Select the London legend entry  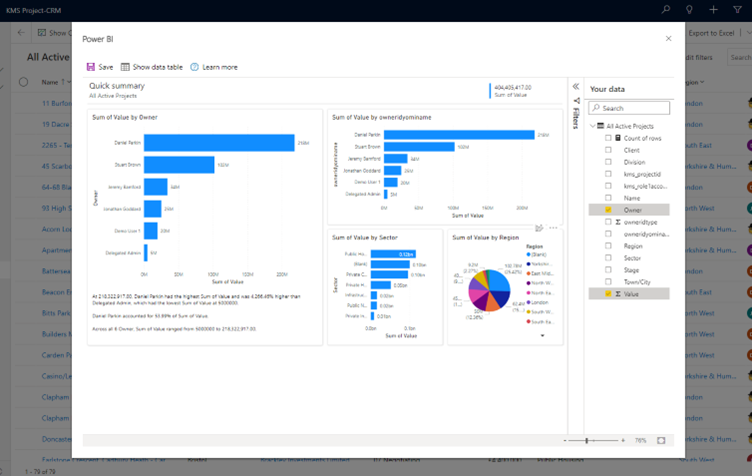point(539,302)
